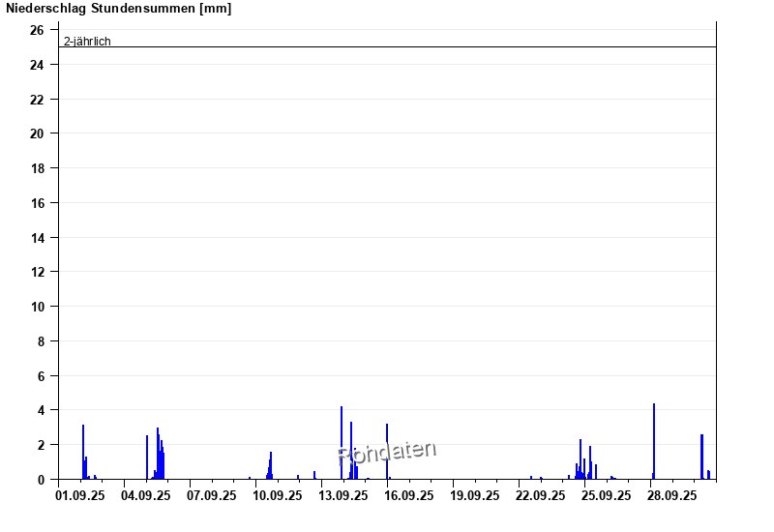Click the y-axis value 26
Screen dimensions: 774x532
[37, 30]
